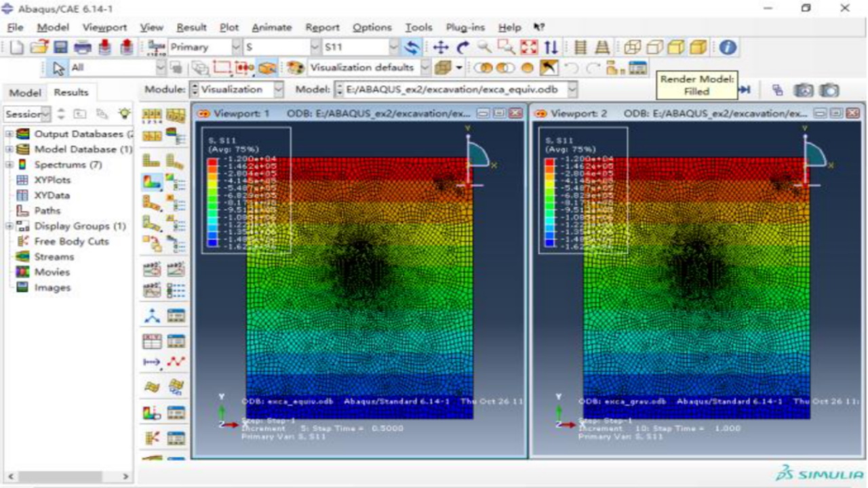Toggle the field output sync arrows button
This screenshot has height=488, width=868.
click(411, 47)
